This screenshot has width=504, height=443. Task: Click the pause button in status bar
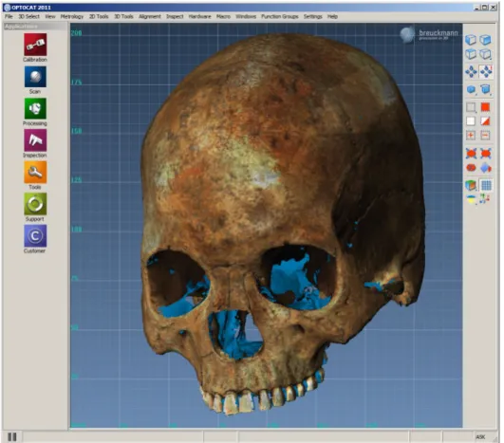12,436
